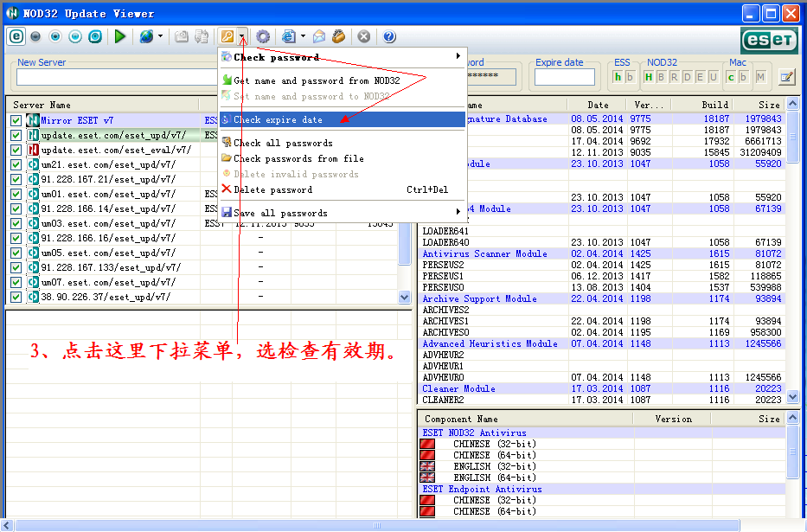Click the gray X stop icon
This screenshot has height=532, width=807.
[x=364, y=36]
